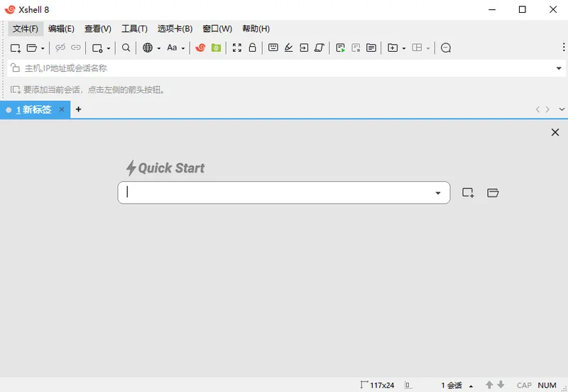Viewport: 568px width, 392px height.
Task: Open the 编辑(E) menu
Action: 61,28
